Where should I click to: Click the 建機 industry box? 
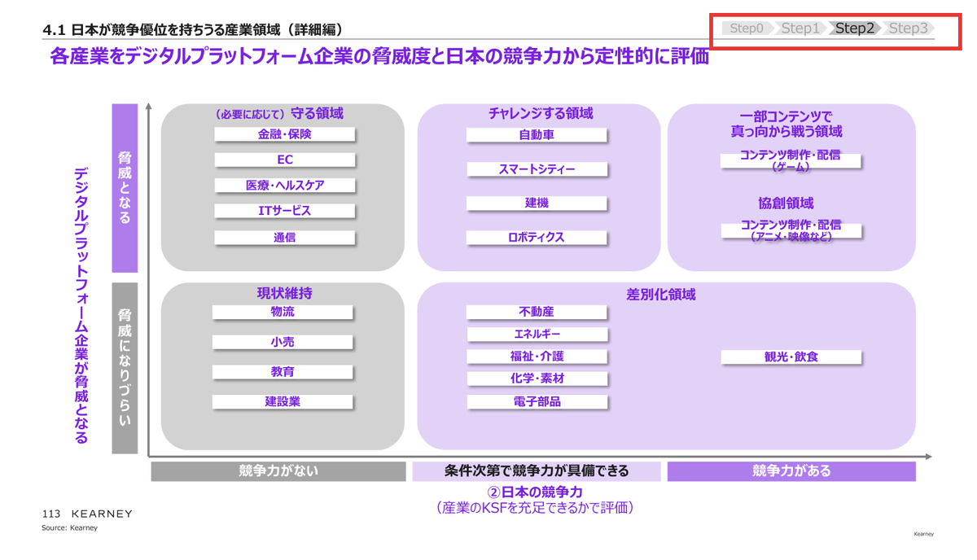click(x=537, y=203)
